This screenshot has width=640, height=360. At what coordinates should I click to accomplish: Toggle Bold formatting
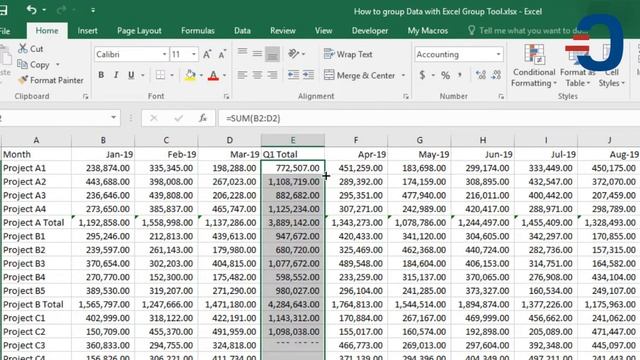[x=101, y=75]
